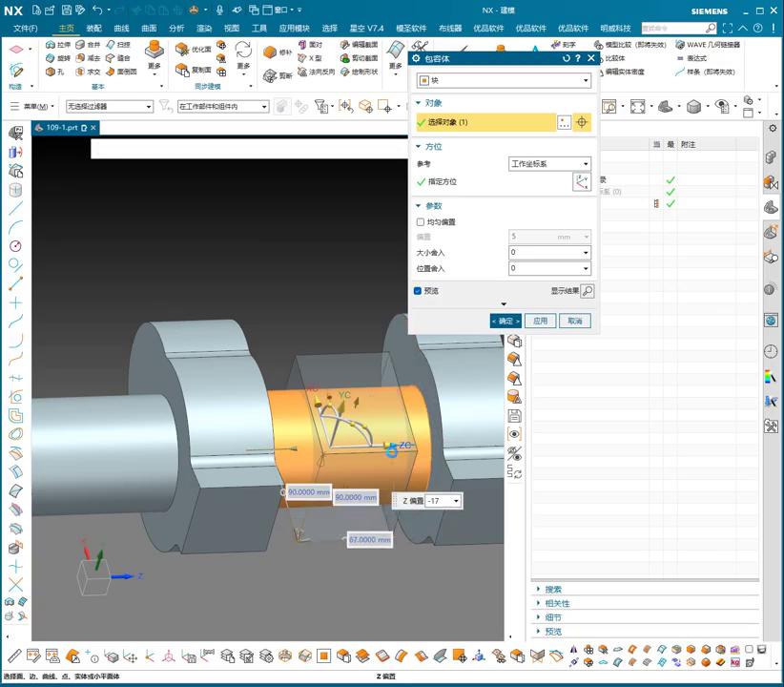
Task: Enable the 均匀偏置 checkbox
Action: pos(421,222)
